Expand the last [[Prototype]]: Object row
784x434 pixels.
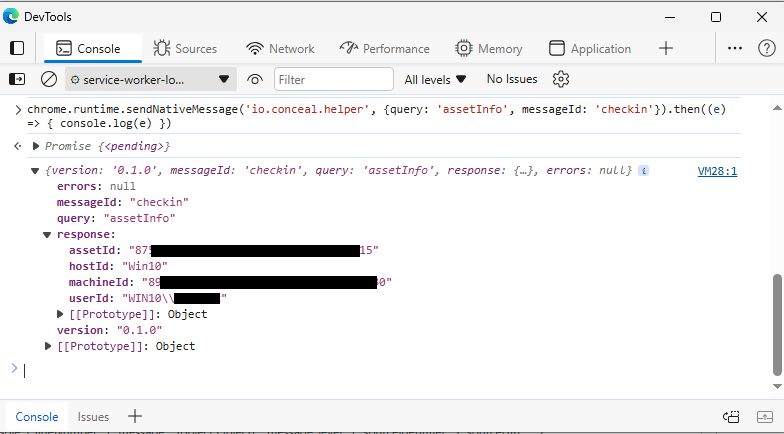click(48, 346)
